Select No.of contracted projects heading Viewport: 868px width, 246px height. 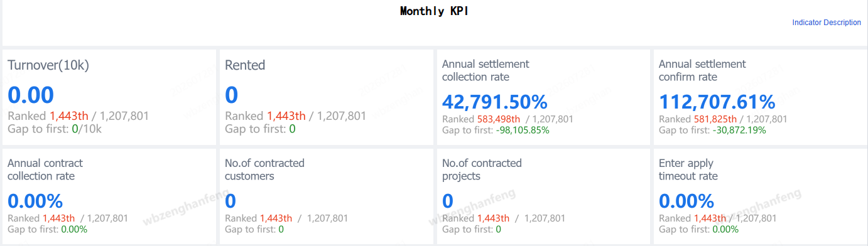[482, 169]
